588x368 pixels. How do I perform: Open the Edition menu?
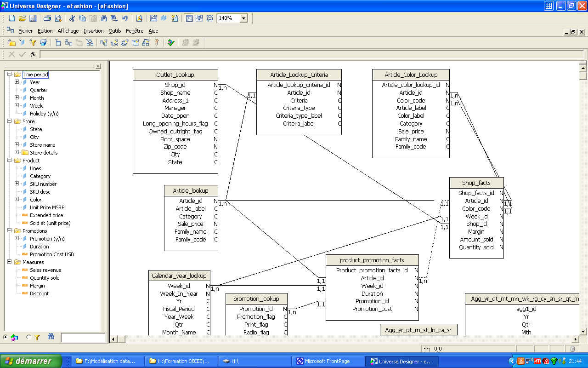click(x=45, y=31)
